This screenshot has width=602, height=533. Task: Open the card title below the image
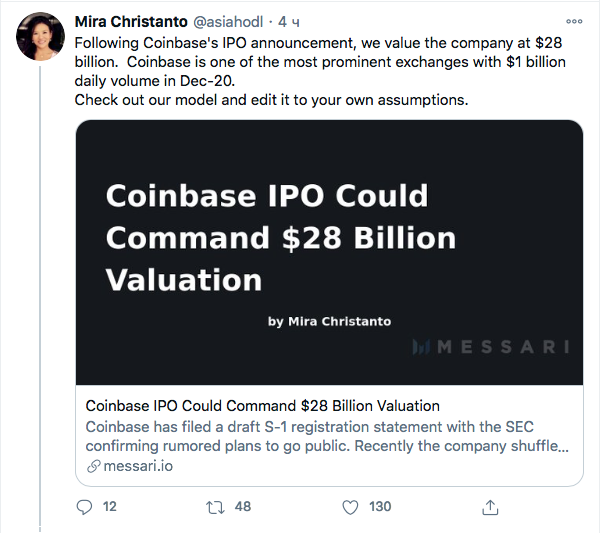[262, 406]
